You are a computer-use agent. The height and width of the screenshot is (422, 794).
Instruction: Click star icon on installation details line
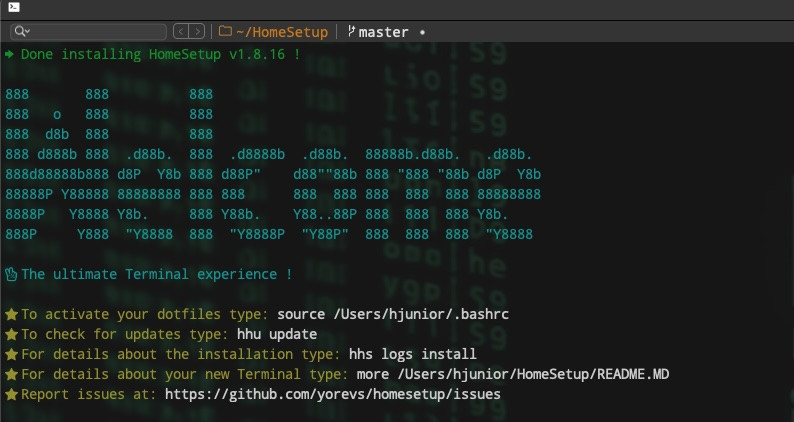(11, 354)
